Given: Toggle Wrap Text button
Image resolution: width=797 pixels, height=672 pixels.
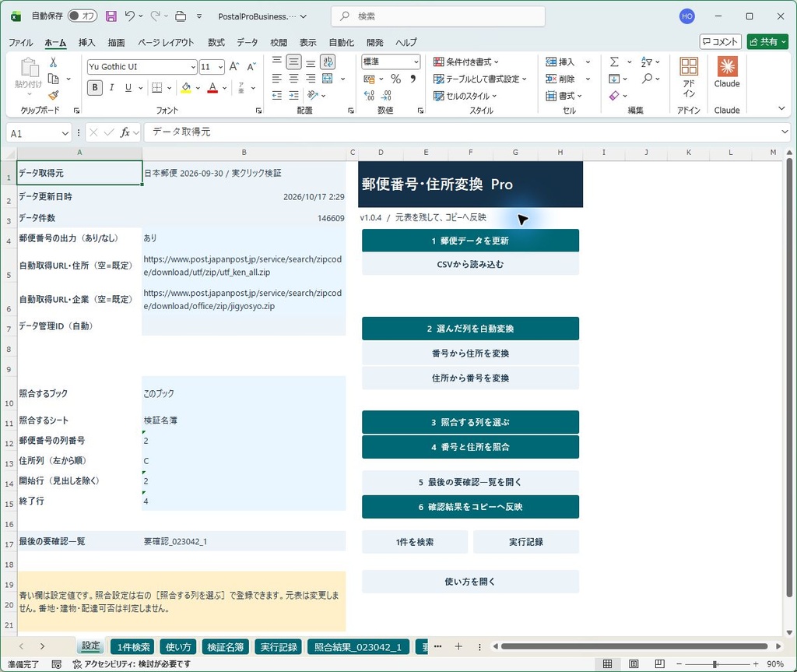Looking at the screenshot, I should click(328, 62).
